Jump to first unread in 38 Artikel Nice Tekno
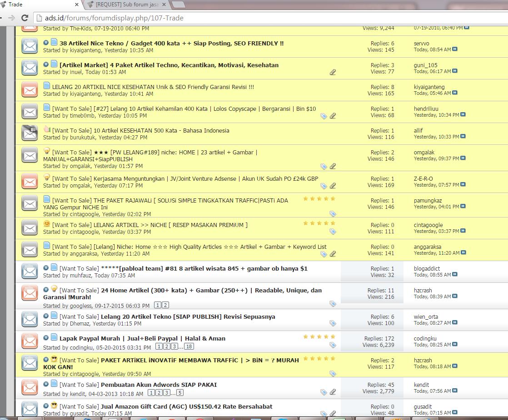The height and width of the screenshot is (420, 508). tap(46, 43)
